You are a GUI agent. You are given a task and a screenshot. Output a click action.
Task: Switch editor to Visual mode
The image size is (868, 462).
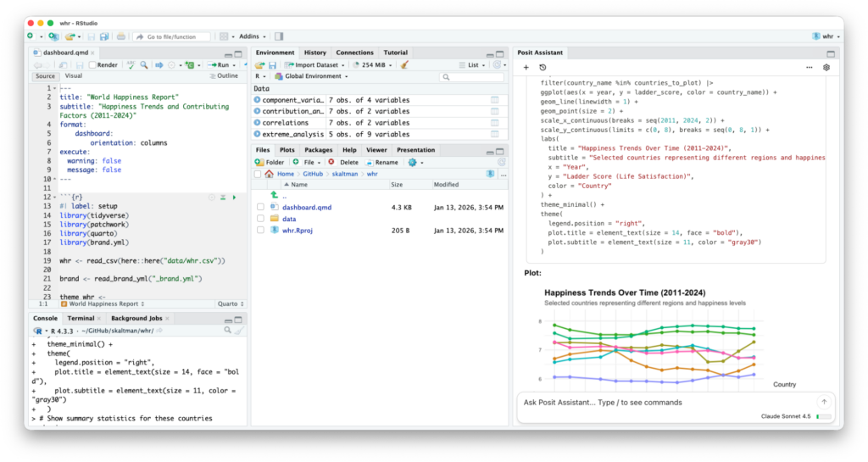(74, 75)
